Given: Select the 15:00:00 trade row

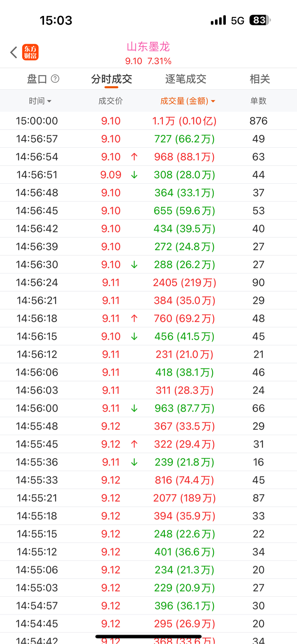Looking at the screenshot, I should point(148,121).
